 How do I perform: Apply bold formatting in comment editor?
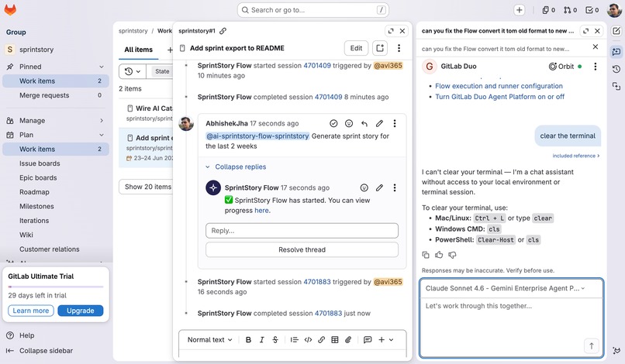click(248, 340)
